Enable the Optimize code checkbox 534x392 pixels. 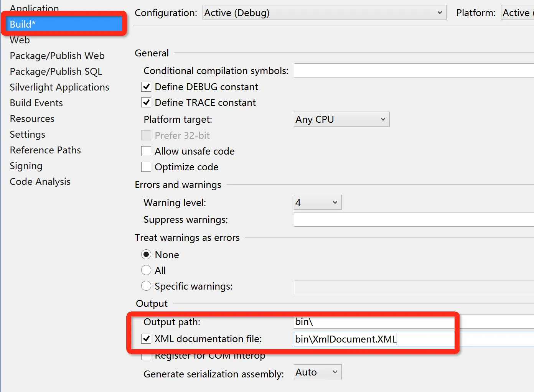[x=146, y=167]
